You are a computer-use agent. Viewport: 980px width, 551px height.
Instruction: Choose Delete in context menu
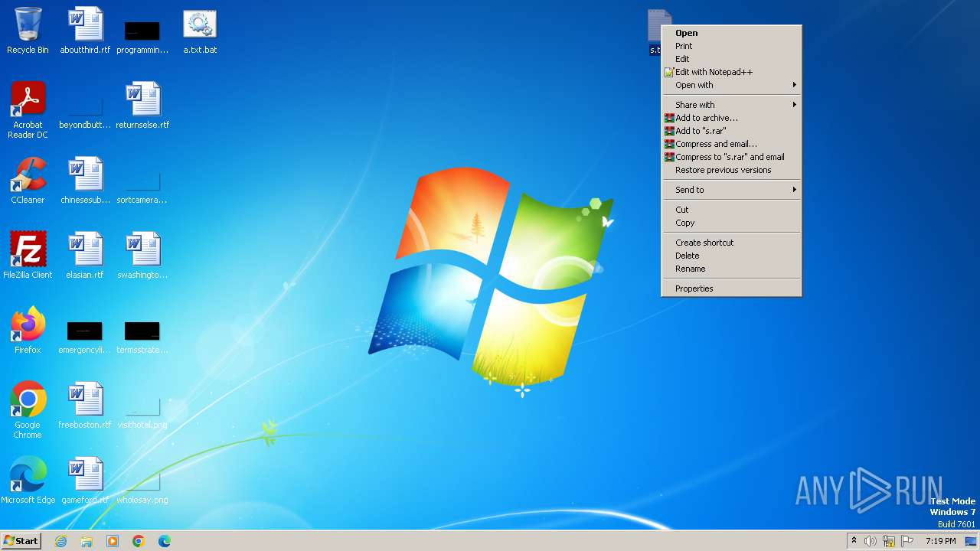731,256
